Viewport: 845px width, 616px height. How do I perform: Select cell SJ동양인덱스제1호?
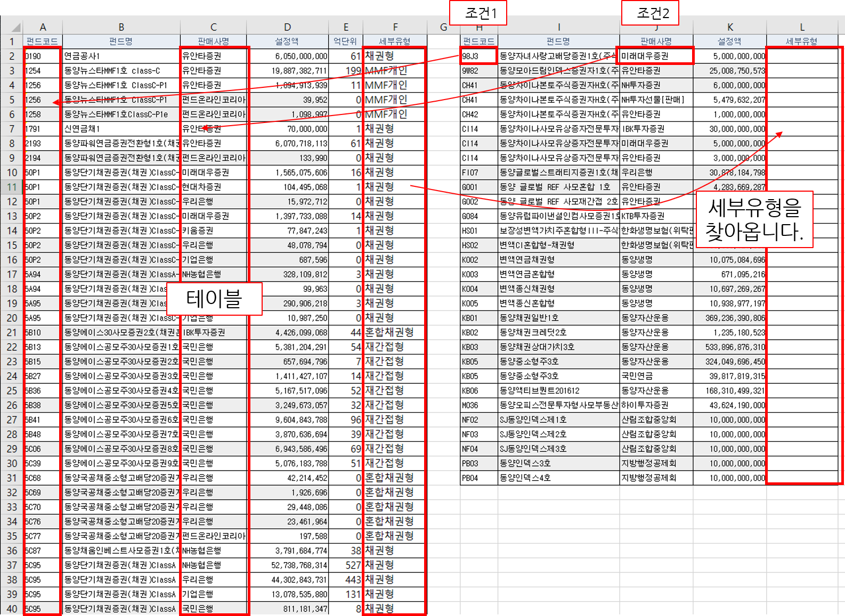pyautogui.click(x=558, y=420)
